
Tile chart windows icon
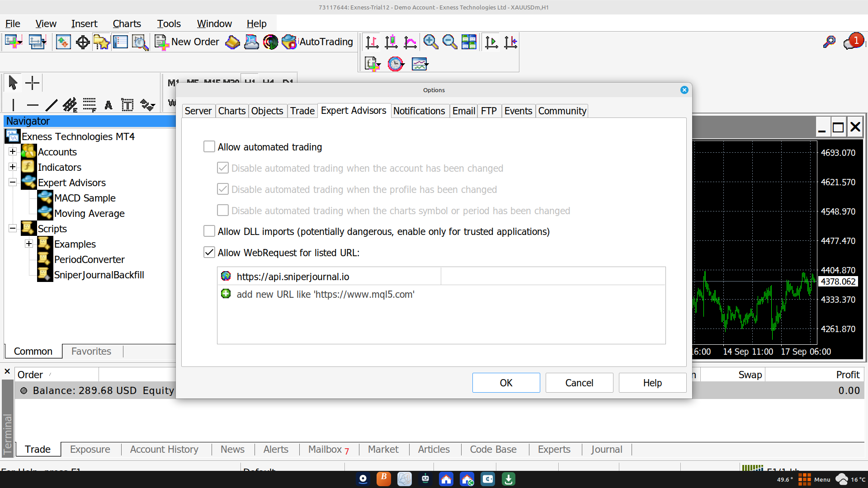(469, 42)
